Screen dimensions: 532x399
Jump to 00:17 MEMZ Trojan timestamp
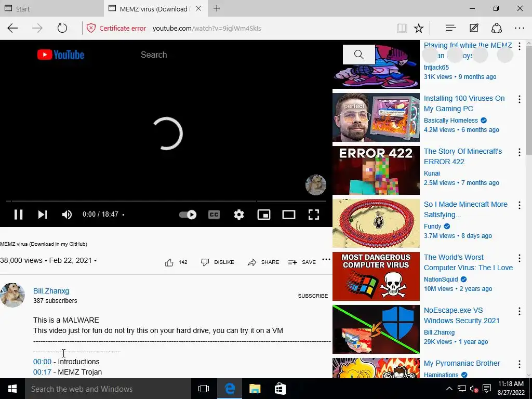pyautogui.click(x=43, y=372)
